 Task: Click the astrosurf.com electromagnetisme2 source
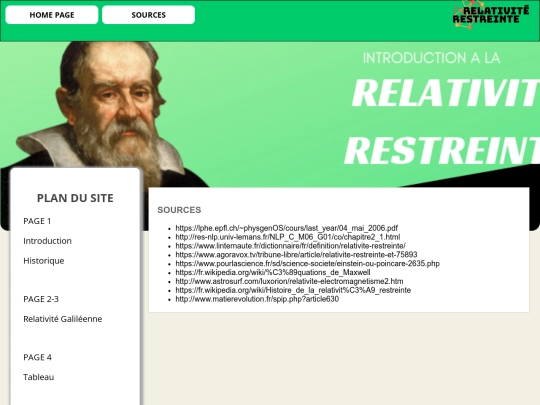tap(289, 281)
